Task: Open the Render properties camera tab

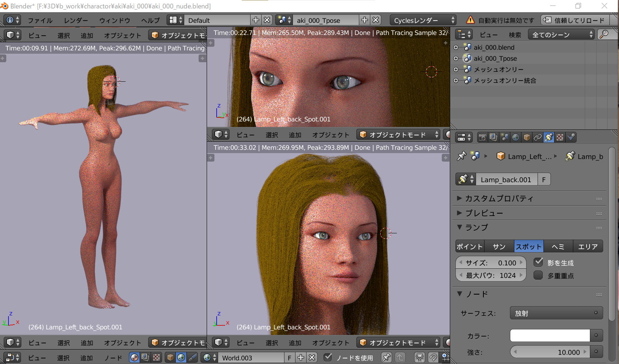Action: (482, 137)
